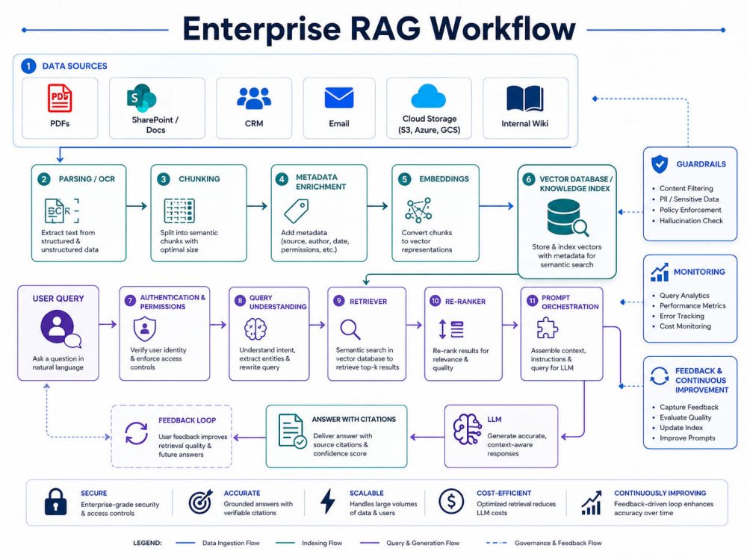Click the Capture Feedback bullet
The height and width of the screenshot is (560, 747).
pyautogui.click(x=689, y=407)
